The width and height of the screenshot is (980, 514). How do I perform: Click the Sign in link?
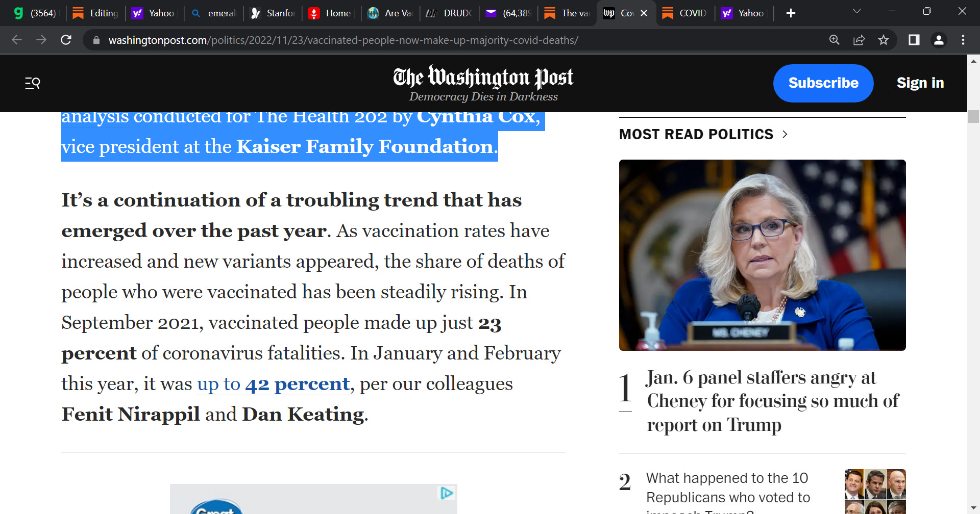920,83
